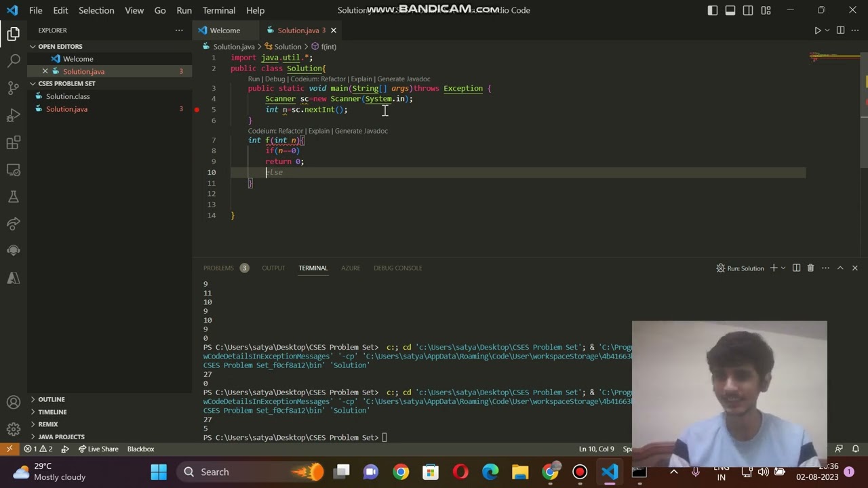The height and width of the screenshot is (488, 868).
Task: Open launch profile dropdown next to new terminal
Action: 783,268
